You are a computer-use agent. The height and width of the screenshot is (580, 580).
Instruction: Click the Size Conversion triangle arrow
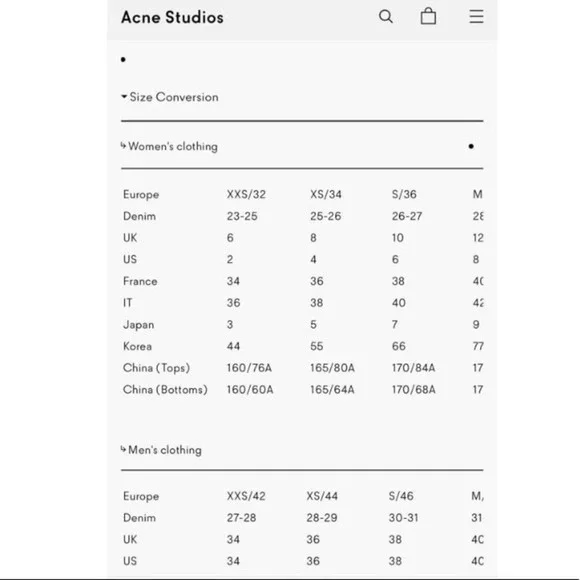[x=124, y=97]
